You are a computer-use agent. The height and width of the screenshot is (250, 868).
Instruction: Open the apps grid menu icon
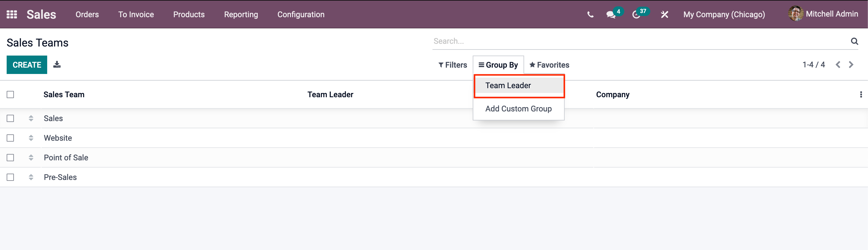click(12, 14)
